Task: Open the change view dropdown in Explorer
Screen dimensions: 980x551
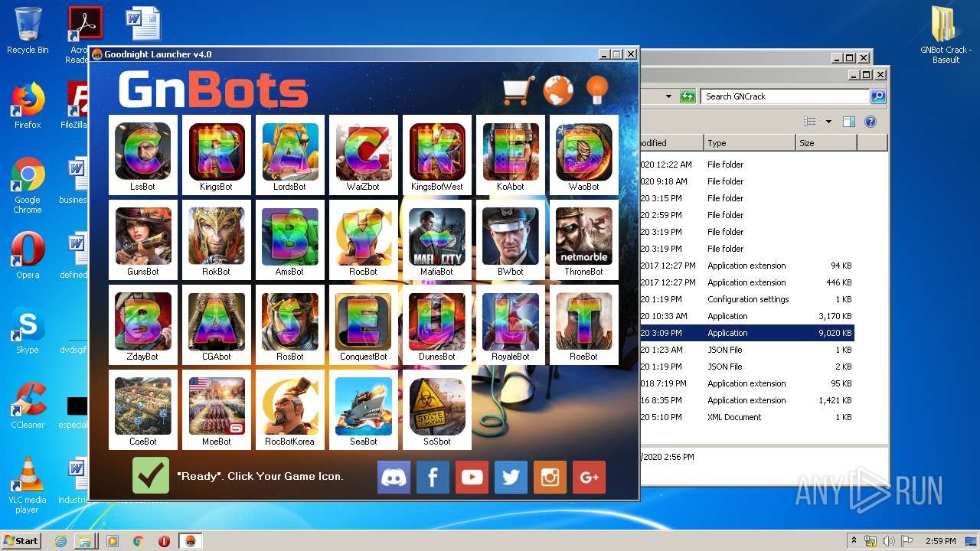Action: click(828, 122)
